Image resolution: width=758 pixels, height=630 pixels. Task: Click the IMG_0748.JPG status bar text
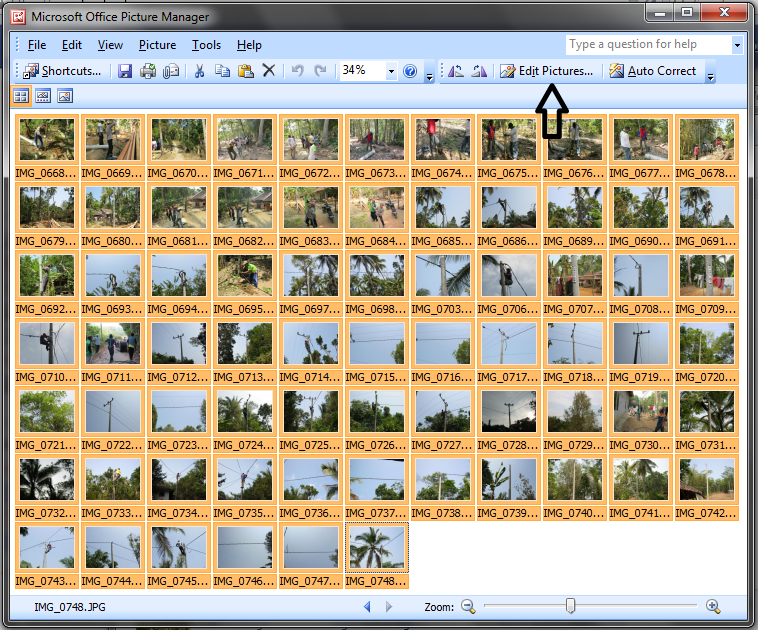tap(70, 607)
